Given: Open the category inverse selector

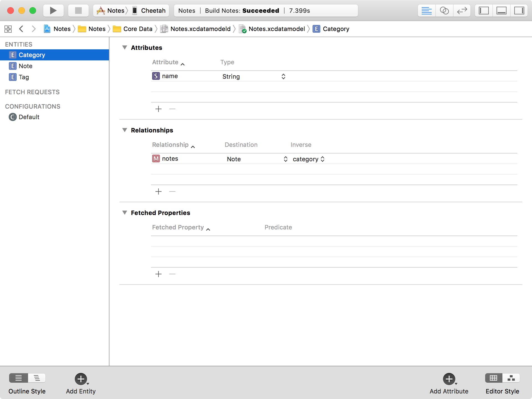Looking at the screenshot, I should (x=323, y=159).
